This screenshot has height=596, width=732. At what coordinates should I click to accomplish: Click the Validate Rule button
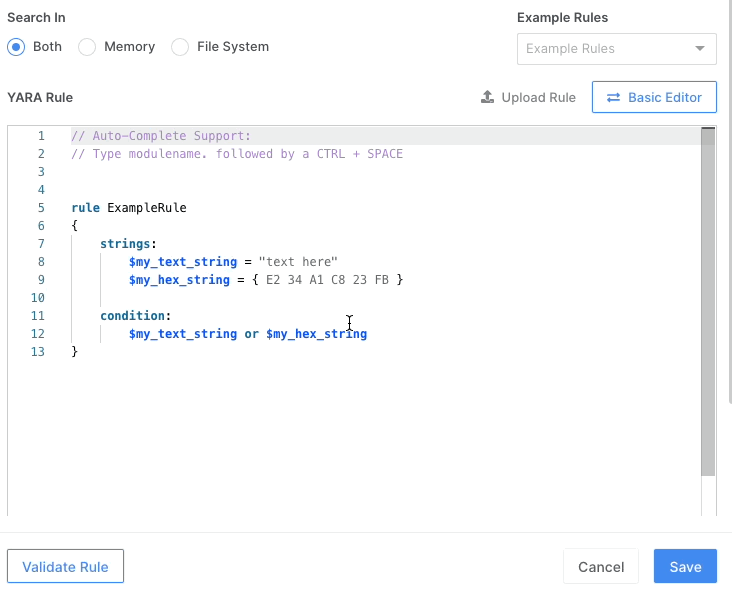pyautogui.click(x=65, y=566)
